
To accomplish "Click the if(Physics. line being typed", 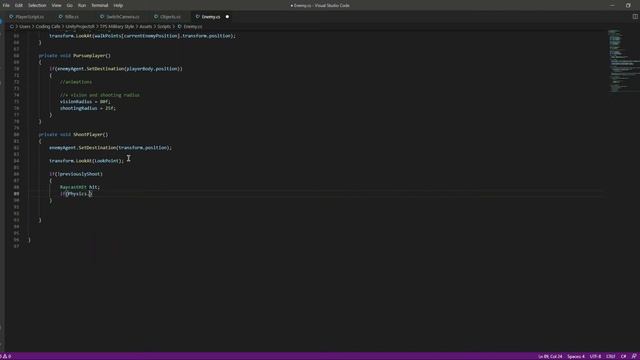I will [x=76, y=193].
